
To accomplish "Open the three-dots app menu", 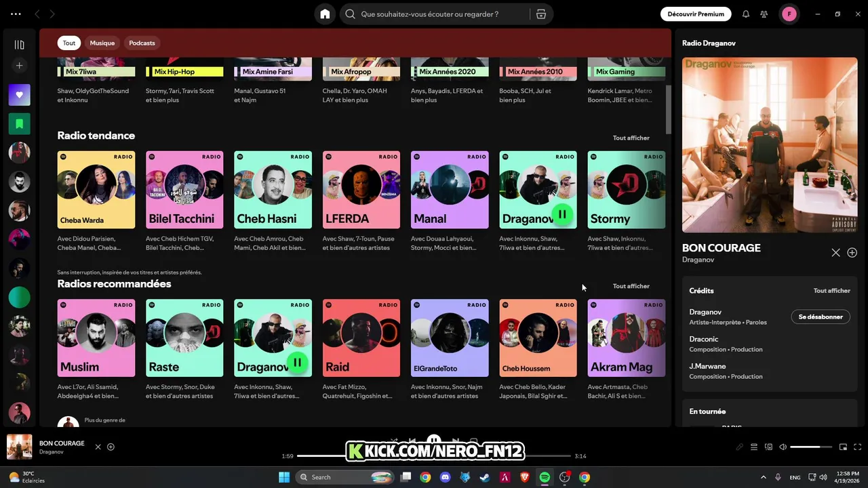I will [x=16, y=14].
